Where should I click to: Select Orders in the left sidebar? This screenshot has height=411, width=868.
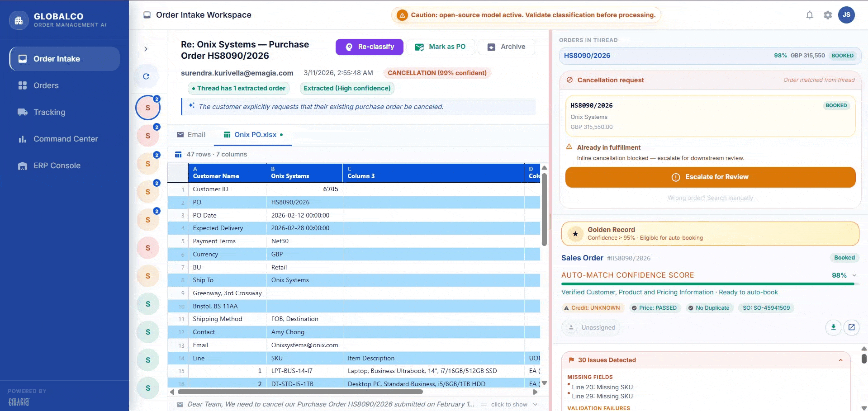click(46, 85)
